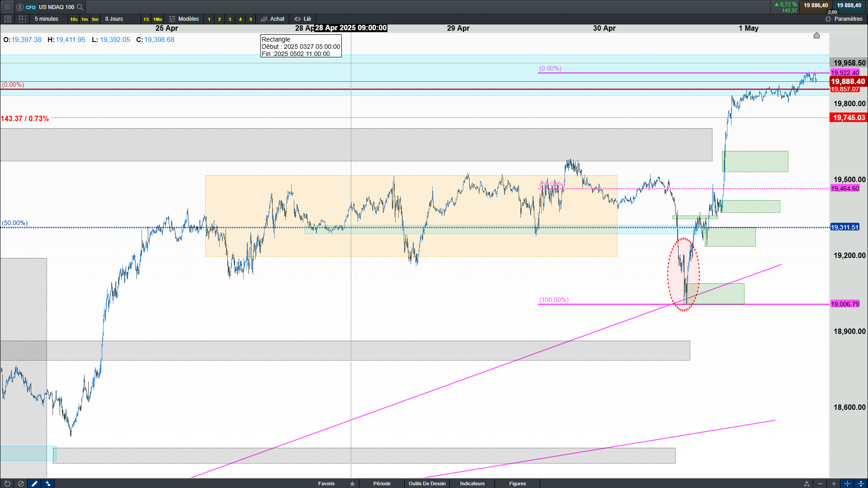Click the Favoris star icon
Screen dimensions: 868x488
tap(352, 483)
